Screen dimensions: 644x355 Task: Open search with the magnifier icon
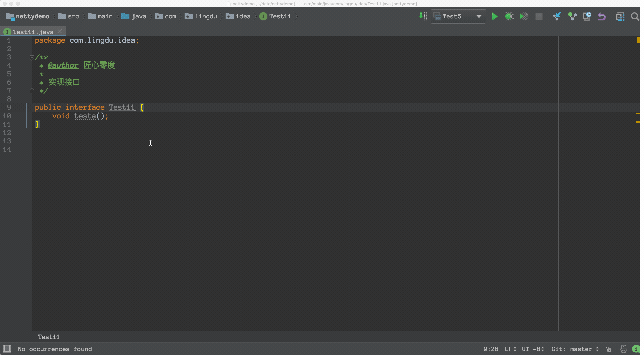(635, 16)
